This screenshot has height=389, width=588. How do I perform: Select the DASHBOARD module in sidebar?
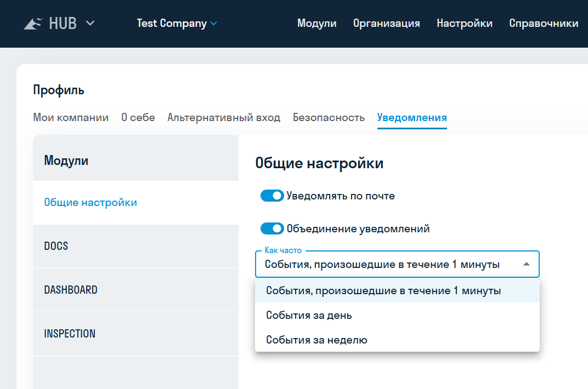coord(135,290)
